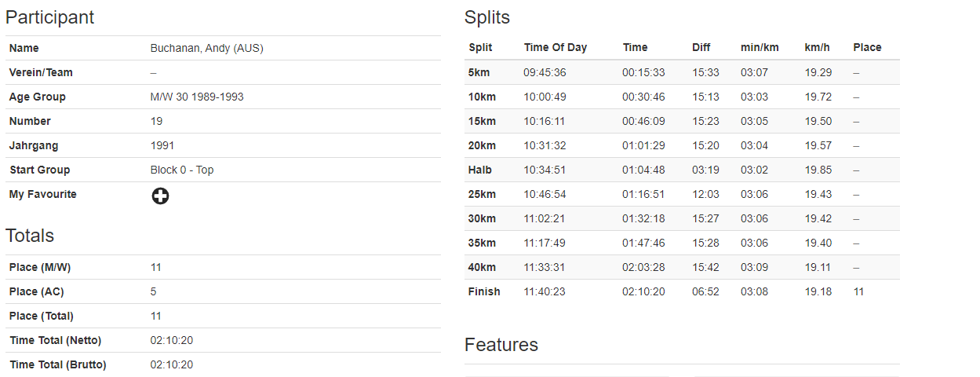Select the 5km split row
The image size is (980, 377).
(682, 72)
